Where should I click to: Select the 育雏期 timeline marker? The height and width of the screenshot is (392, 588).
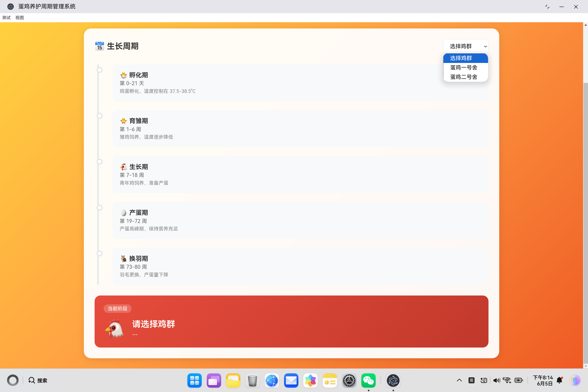coord(100,116)
